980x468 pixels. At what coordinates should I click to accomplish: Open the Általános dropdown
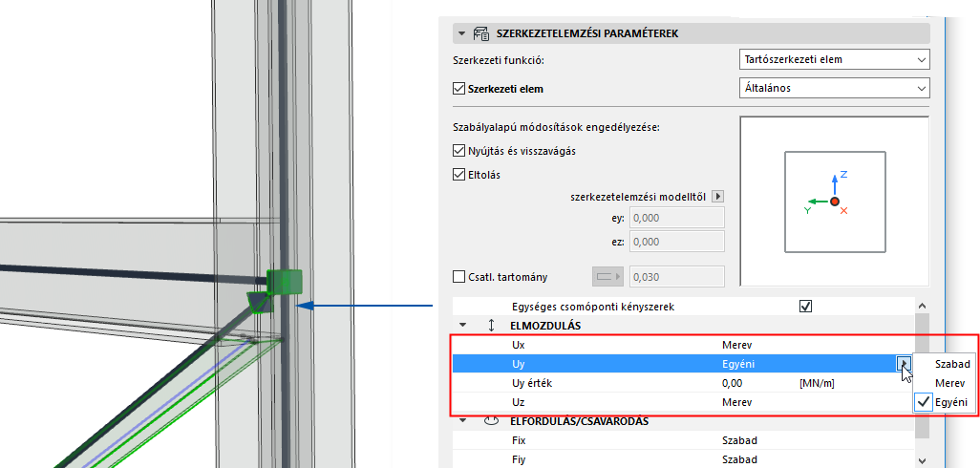coord(834,88)
